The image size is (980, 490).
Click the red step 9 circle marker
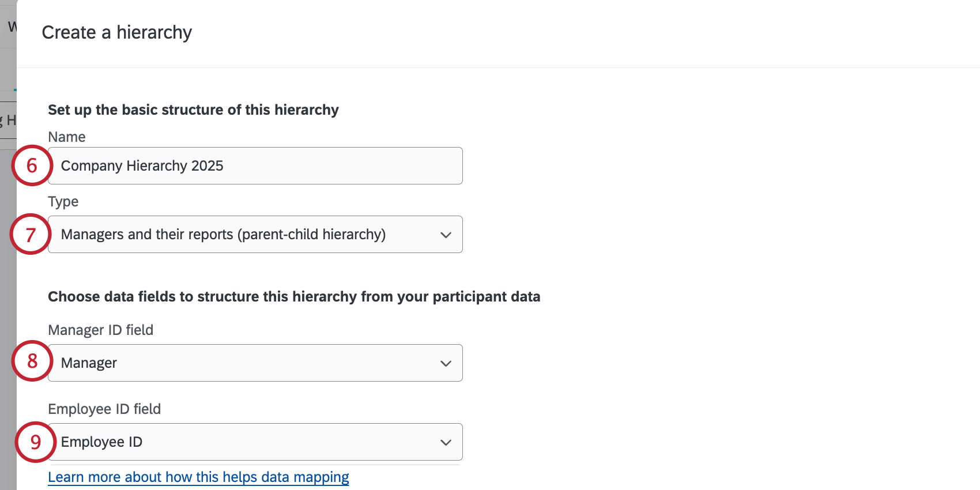(x=36, y=442)
